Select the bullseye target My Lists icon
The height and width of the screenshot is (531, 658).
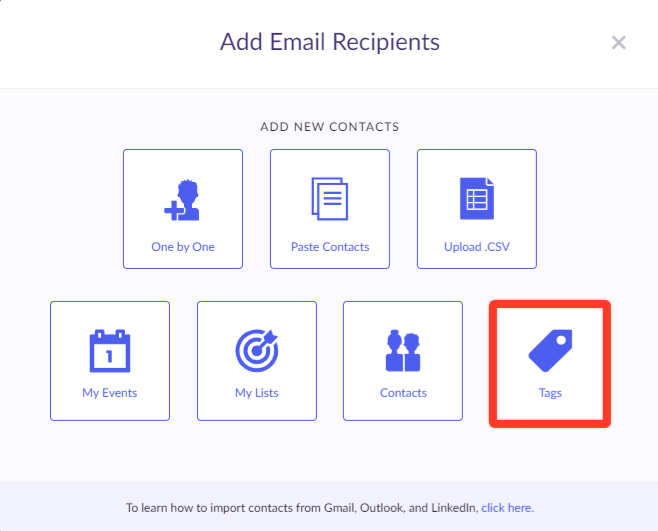[x=257, y=351]
